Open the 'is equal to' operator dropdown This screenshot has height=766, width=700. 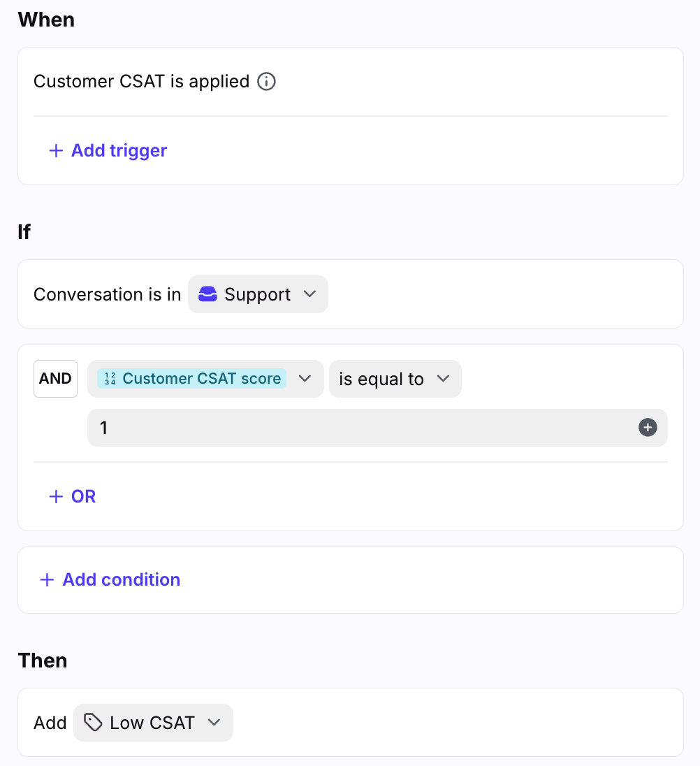[x=395, y=379]
